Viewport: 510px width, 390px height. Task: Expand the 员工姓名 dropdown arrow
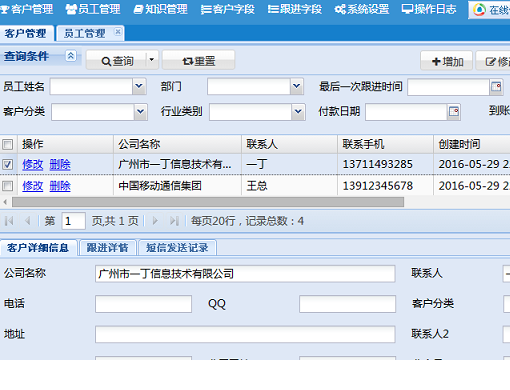[x=139, y=87]
